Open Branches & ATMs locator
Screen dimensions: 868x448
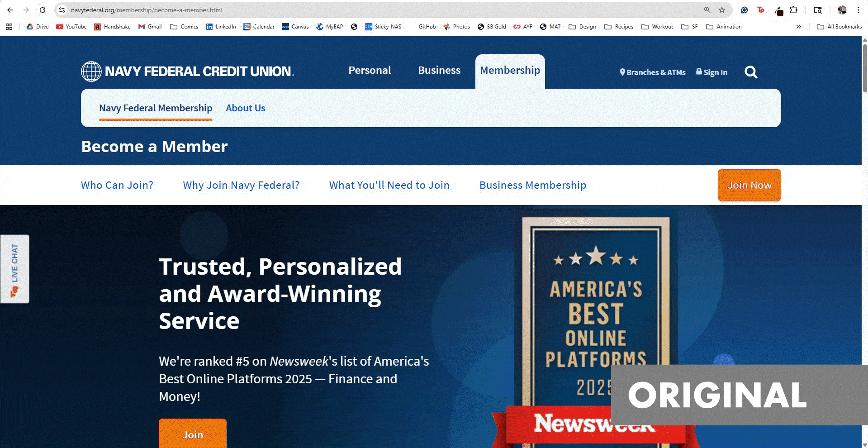652,72
